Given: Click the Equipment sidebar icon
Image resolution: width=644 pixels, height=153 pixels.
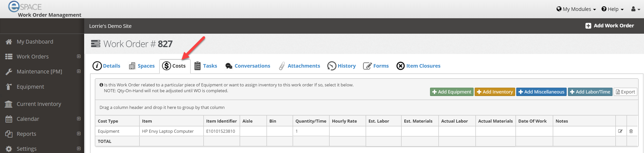Looking at the screenshot, I should (9, 87).
